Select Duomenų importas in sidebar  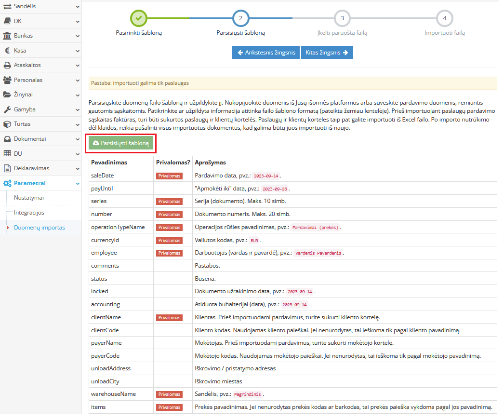(39, 228)
